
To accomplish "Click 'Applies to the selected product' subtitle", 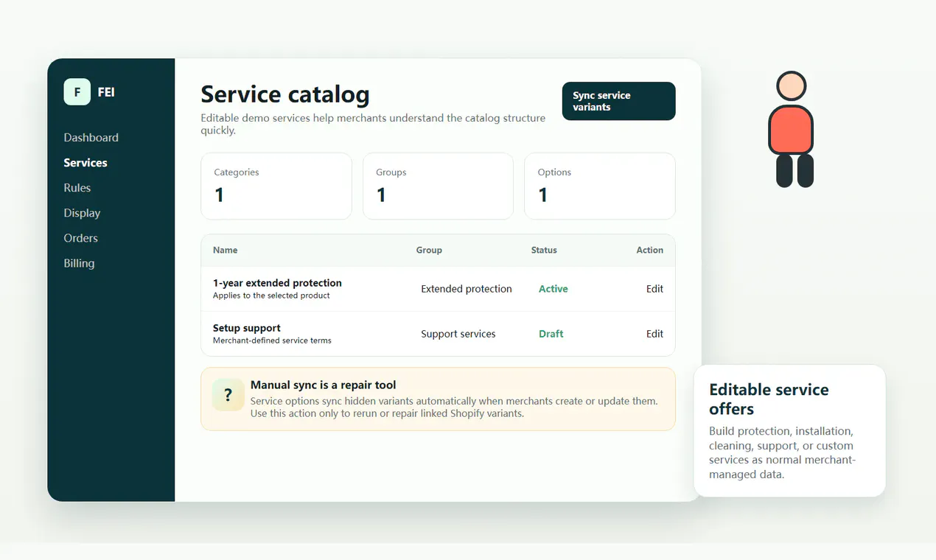I will point(271,295).
